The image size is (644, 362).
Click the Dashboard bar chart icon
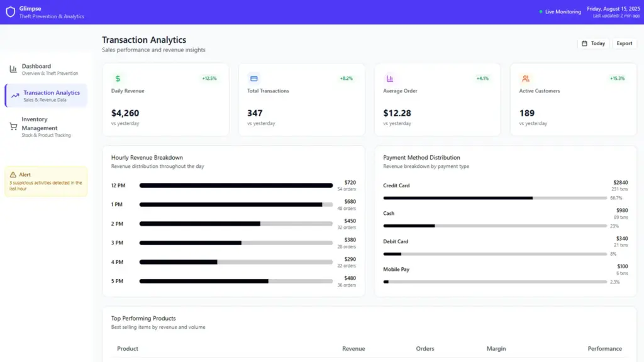click(13, 69)
